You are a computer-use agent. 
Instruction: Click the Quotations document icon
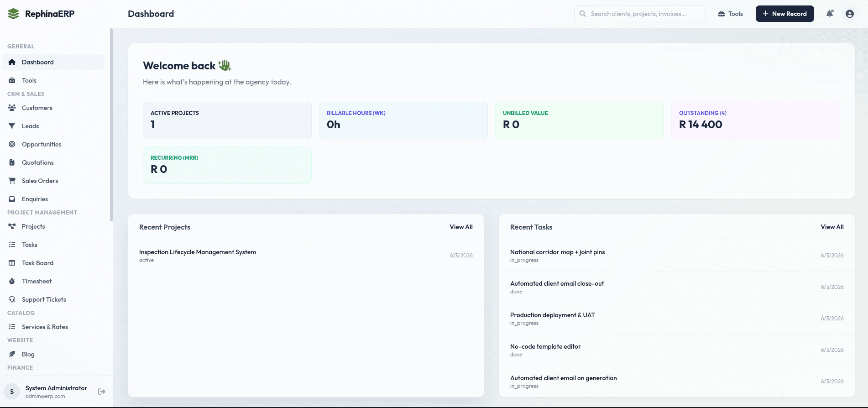coord(12,162)
